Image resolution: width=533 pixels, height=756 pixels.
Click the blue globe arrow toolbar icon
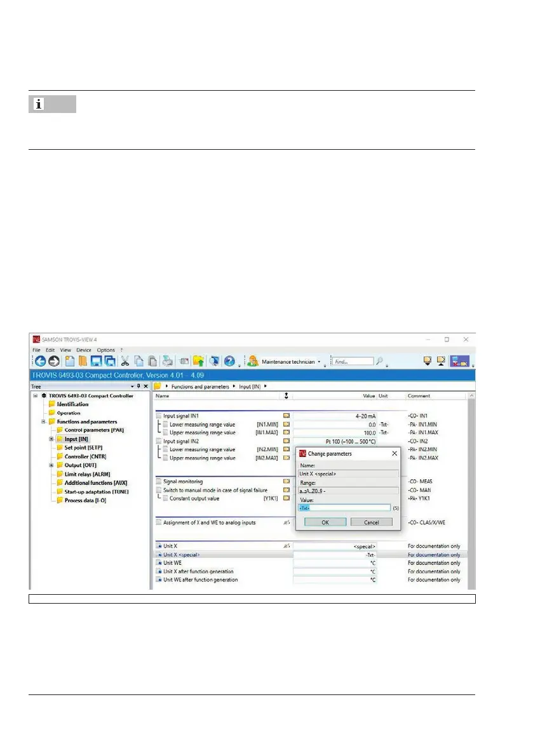214,361
